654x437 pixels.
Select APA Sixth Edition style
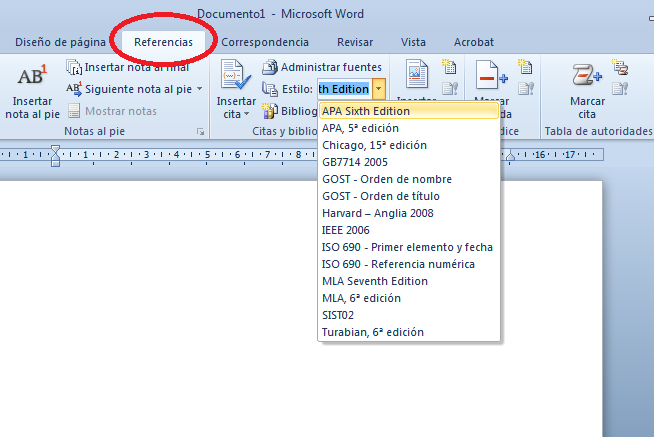[x=409, y=111]
